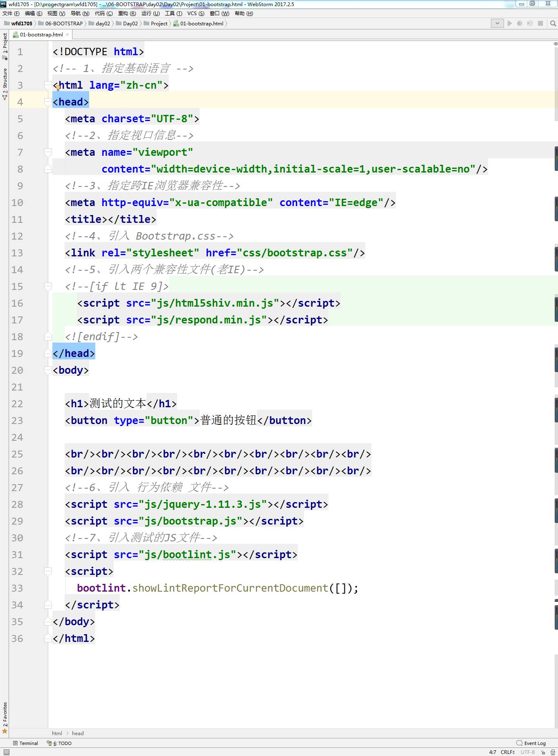558x756 pixels.
Task: Open the 导航 (N) menu
Action: (80, 13)
